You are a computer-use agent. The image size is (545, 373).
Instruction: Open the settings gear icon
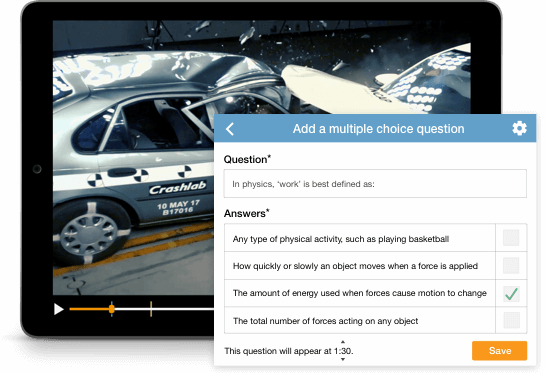(519, 128)
